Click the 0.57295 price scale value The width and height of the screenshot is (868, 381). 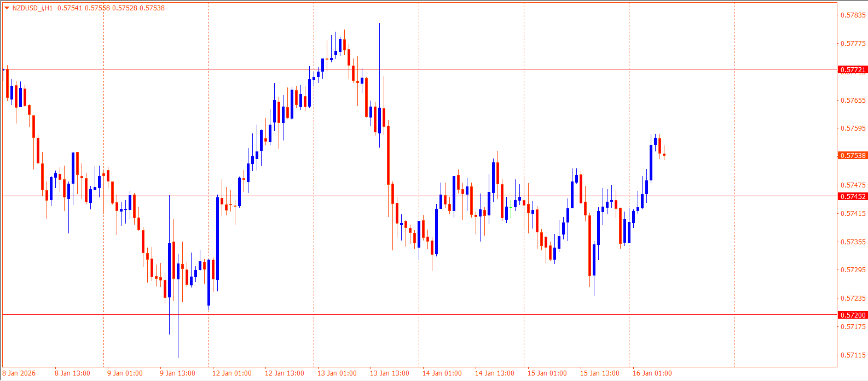(853, 270)
